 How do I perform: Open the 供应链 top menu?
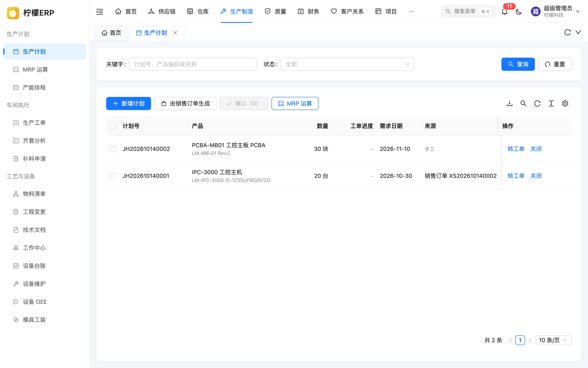point(162,11)
